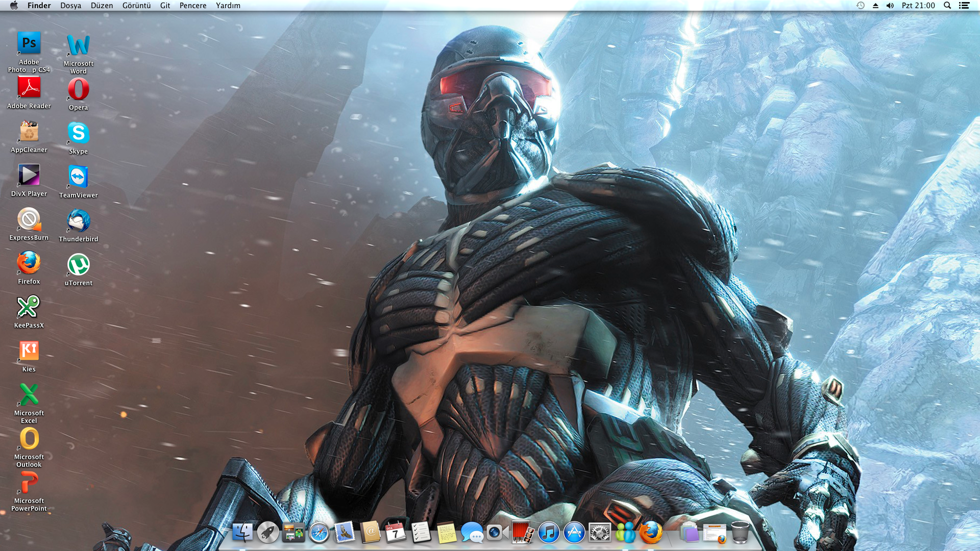The image size is (980, 551).
Task: Open minimized Firefox window in Dock
Action: pyautogui.click(x=715, y=533)
